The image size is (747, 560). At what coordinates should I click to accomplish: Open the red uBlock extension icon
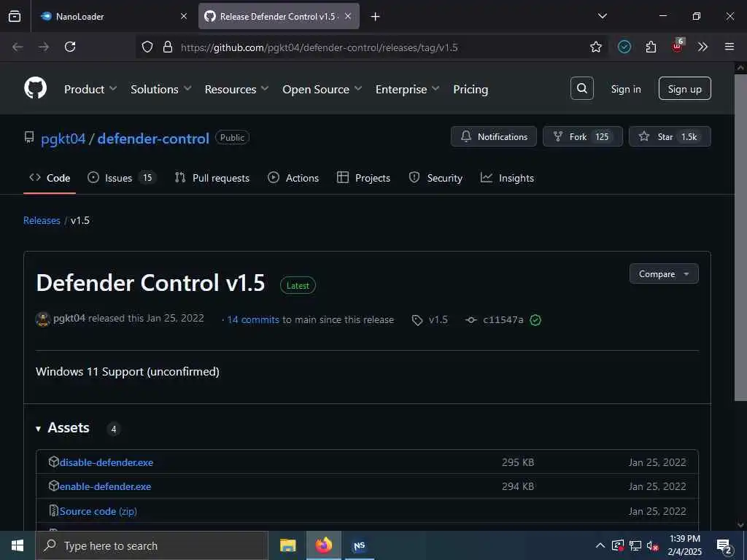pyautogui.click(x=678, y=46)
